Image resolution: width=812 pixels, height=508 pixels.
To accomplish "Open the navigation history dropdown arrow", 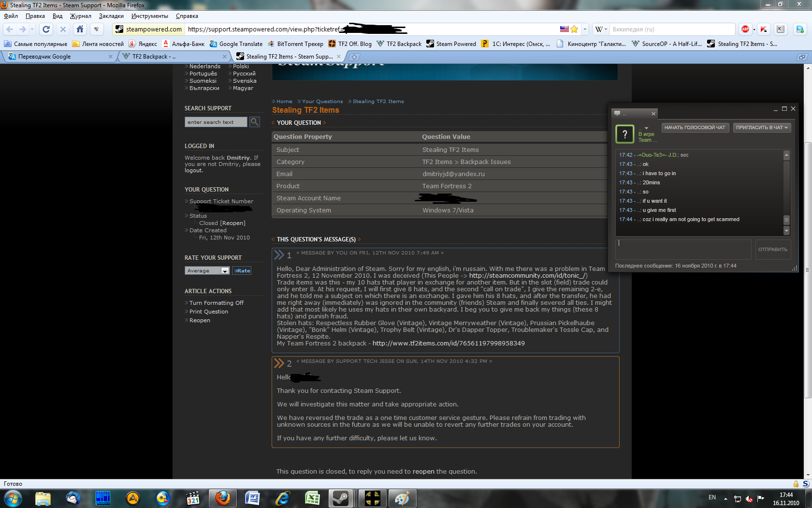I will [32, 29].
